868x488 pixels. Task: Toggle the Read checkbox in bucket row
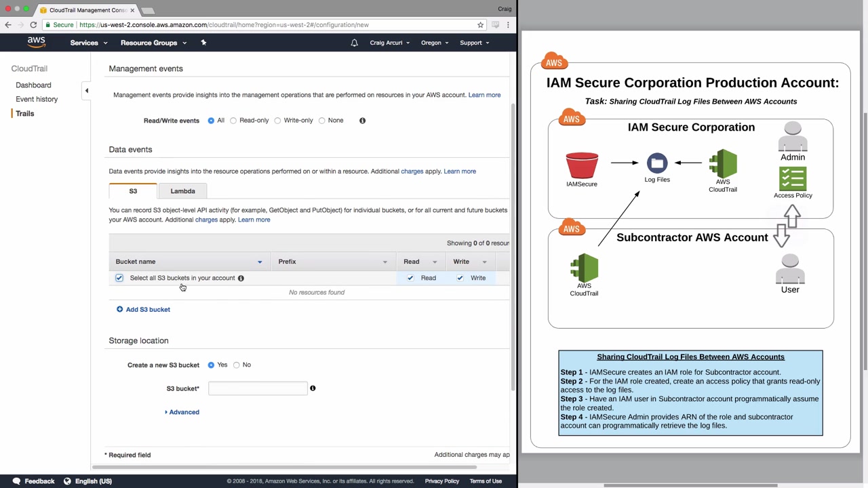tap(410, 278)
